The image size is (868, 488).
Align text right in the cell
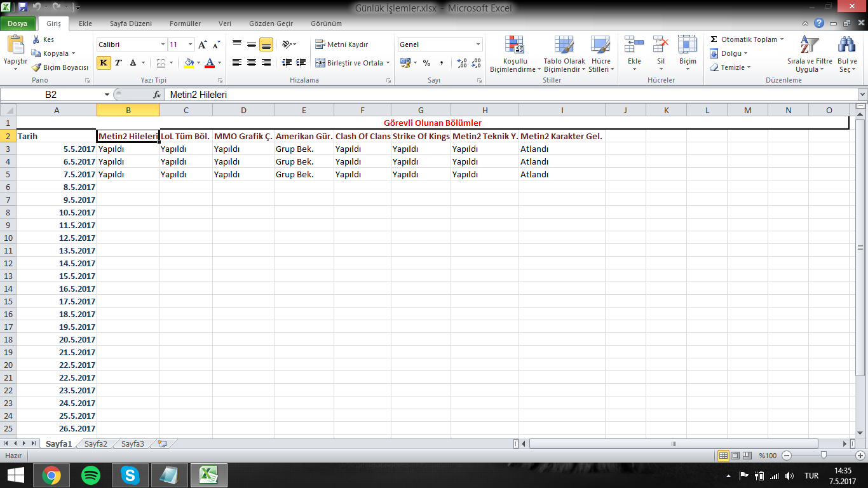tap(266, 62)
